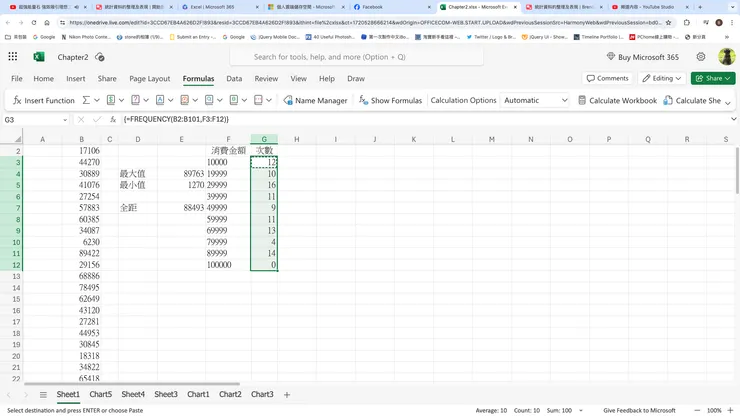
Task: Open the settings gear in Excel header
Action: (701, 57)
